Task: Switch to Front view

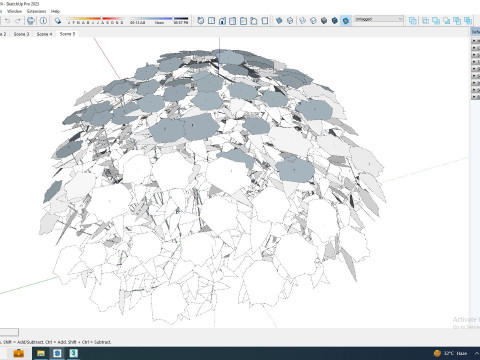Action: (222, 21)
